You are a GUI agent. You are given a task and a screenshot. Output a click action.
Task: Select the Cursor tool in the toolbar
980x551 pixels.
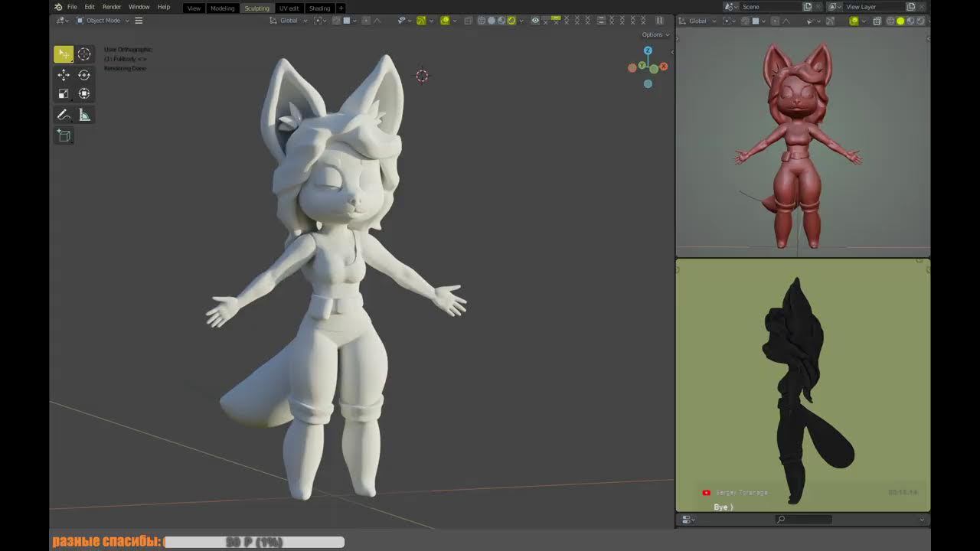click(84, 54)
